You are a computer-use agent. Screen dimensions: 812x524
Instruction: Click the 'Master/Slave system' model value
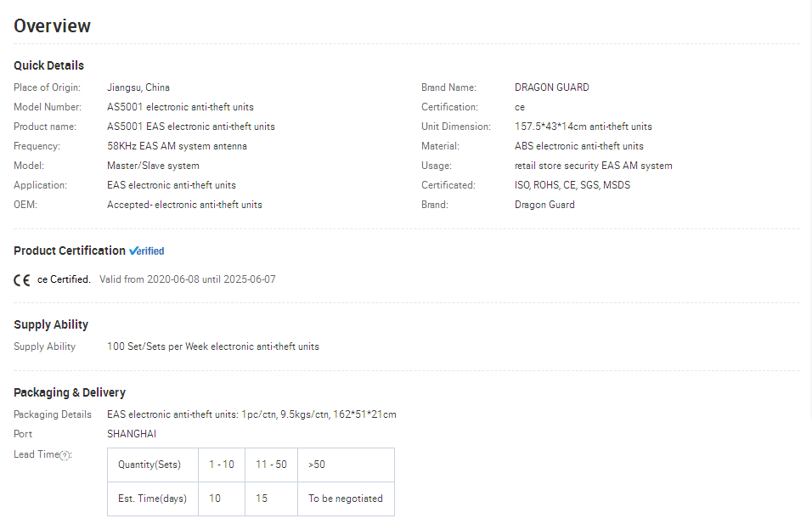(153, 166)
